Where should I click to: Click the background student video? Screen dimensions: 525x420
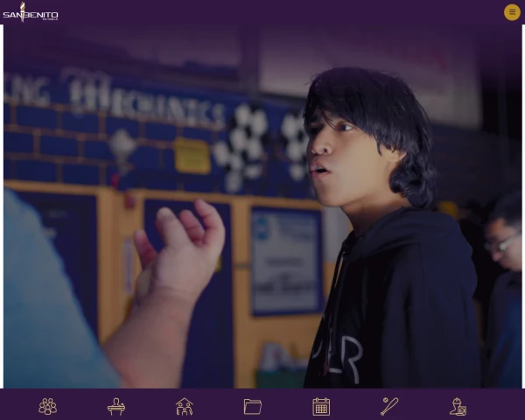pyautogui.click(x=262, y=206)
